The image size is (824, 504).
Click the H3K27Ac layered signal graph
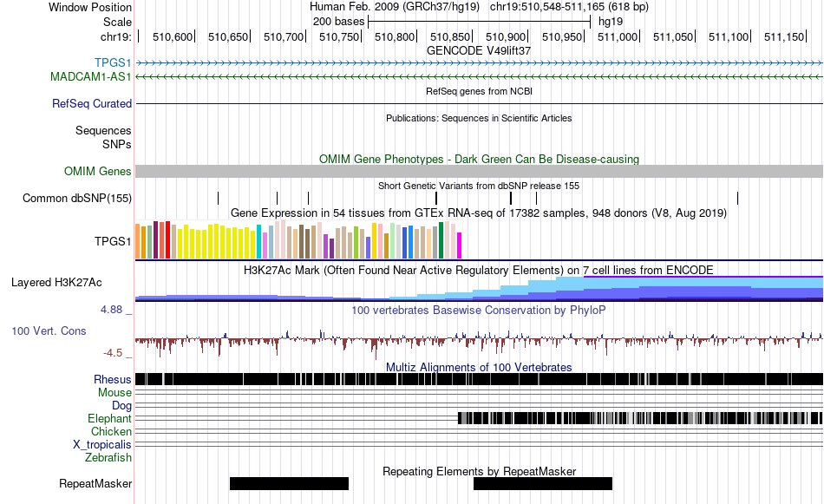point(480,289)
